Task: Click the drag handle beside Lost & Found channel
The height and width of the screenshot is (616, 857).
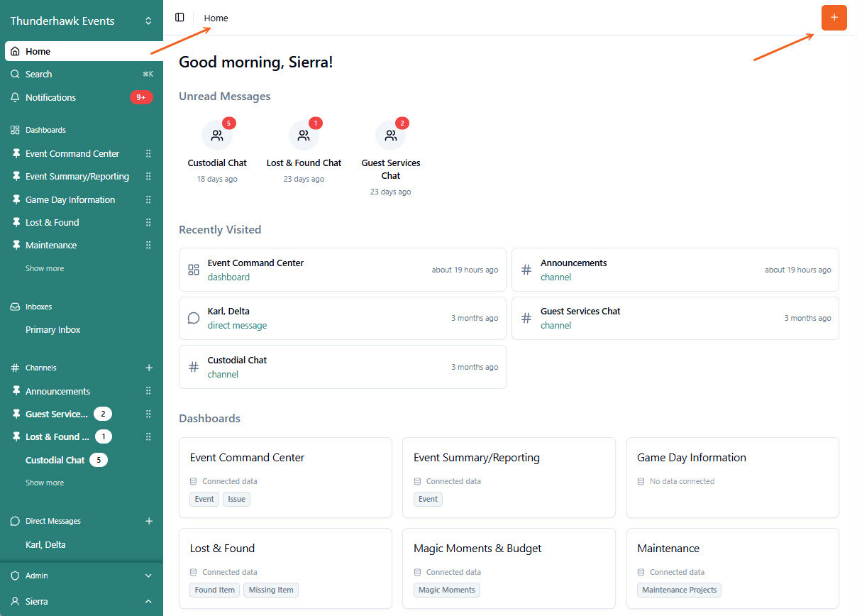Action: coord(148,436)
